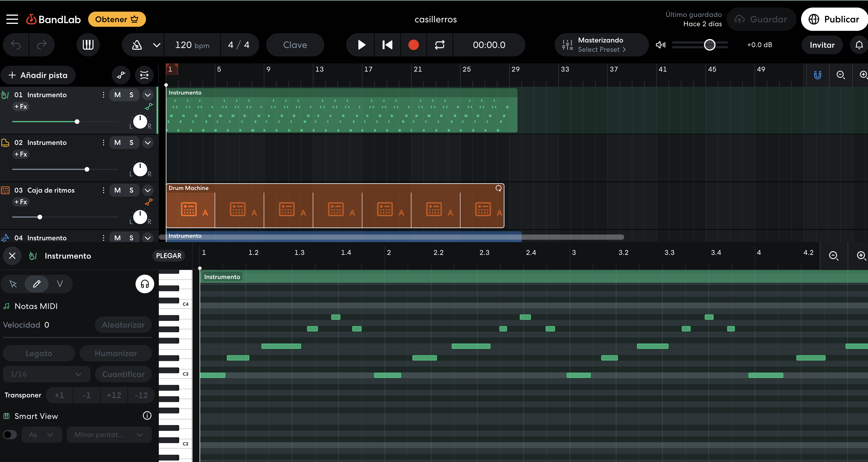This screenshot has height=462, width=868.
Task: Expand metronome options chevron
Action: tap(157, 45)
